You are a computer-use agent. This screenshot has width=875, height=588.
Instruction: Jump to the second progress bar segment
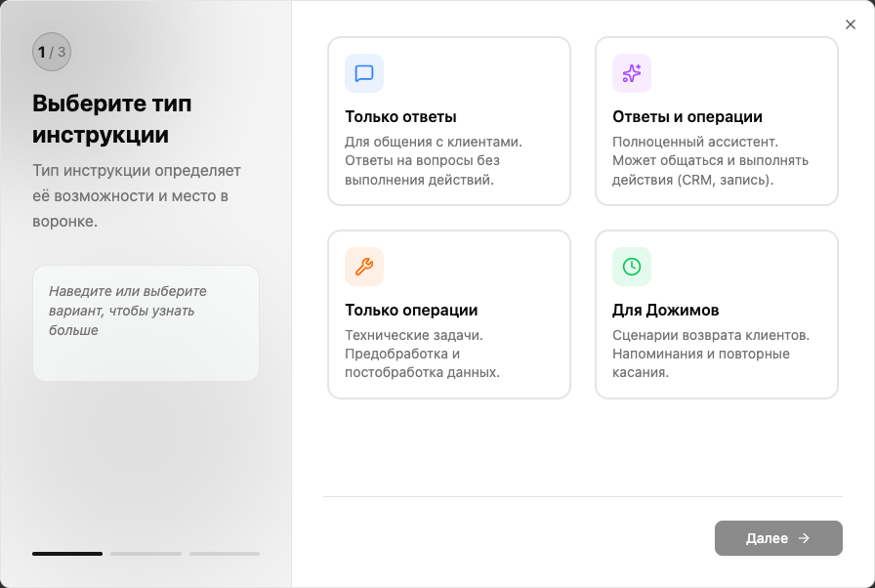pyautogui.click(x=146, y=554)
